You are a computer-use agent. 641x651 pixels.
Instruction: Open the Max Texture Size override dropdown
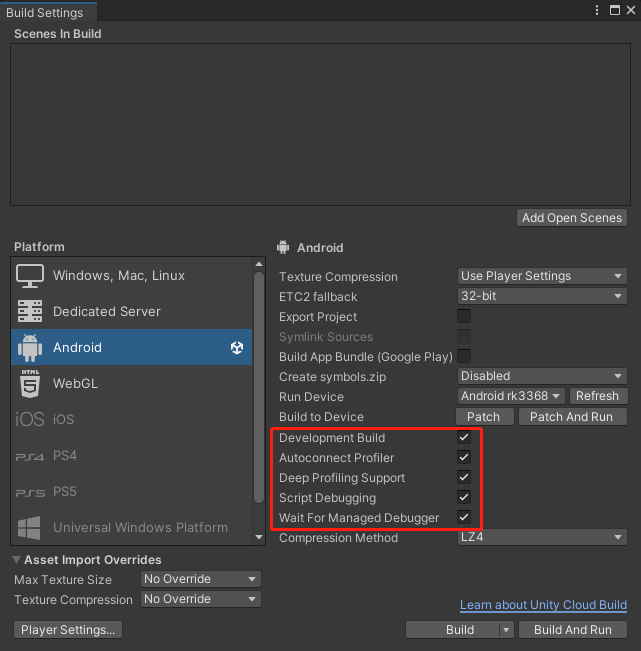[199, 579]
